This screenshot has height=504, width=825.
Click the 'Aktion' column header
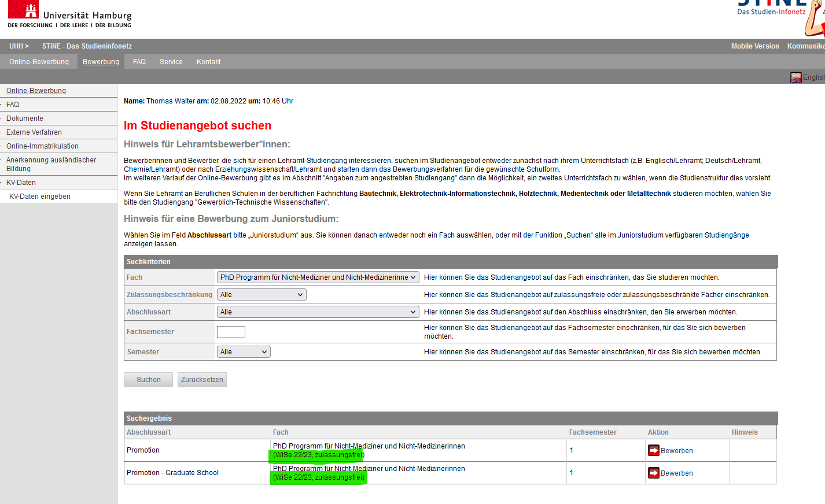658,432
